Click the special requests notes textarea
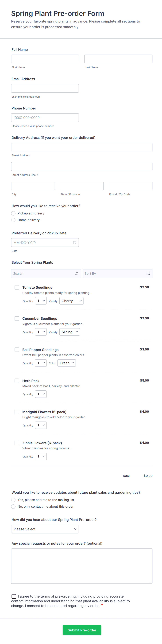162x644 pixels. pyautogui.click(x=82, y=566)
